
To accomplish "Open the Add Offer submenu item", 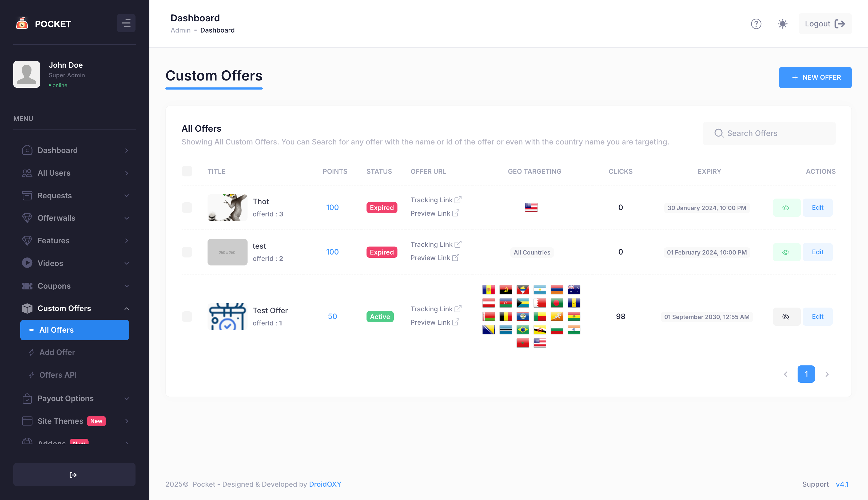I will [57, 352].
